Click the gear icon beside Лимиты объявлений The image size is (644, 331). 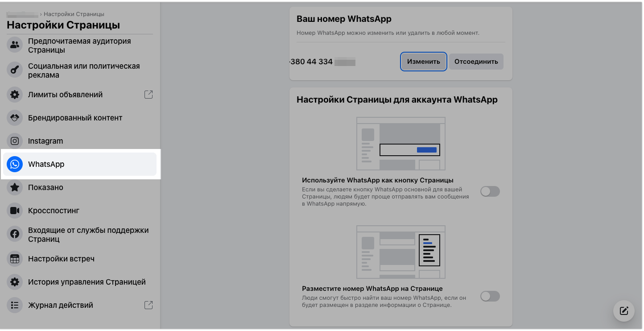tap(15, 95)
